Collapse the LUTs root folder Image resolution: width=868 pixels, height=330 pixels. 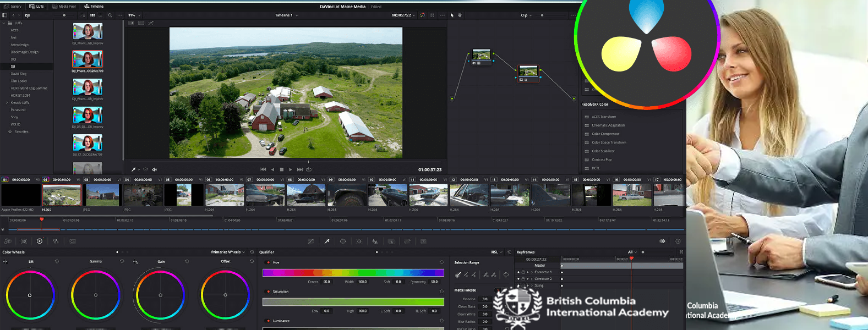click(x=4, y=23)
